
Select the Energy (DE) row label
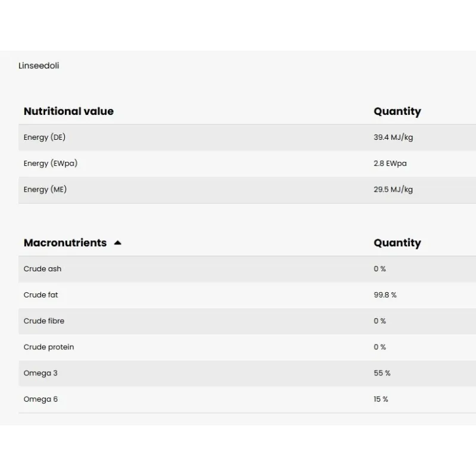[x=45, y=137]
